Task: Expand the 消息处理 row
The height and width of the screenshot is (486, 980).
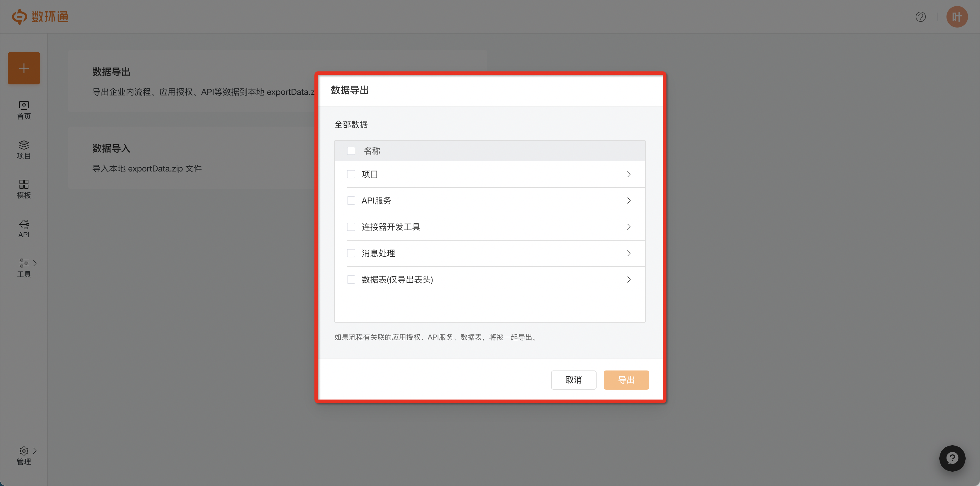Action: tap(629, 253)
